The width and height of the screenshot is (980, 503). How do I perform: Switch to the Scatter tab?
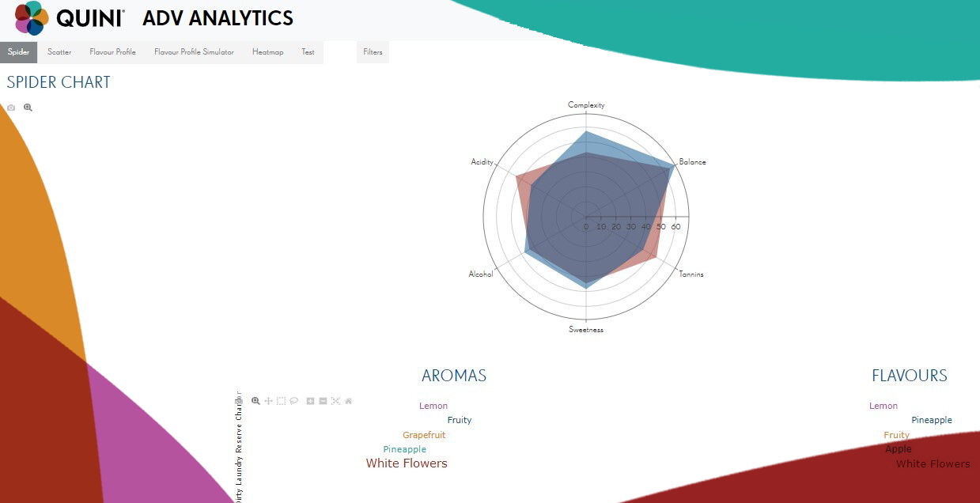[59, 52]
